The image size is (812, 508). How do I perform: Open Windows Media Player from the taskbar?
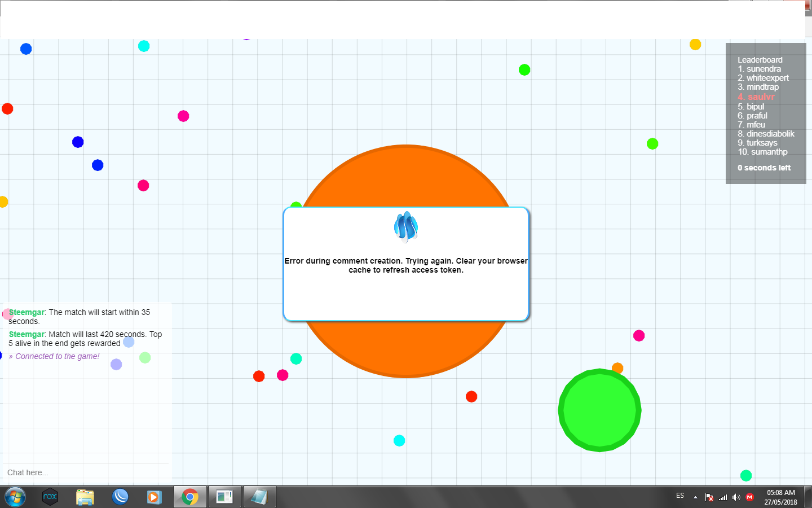click(155, 497)
